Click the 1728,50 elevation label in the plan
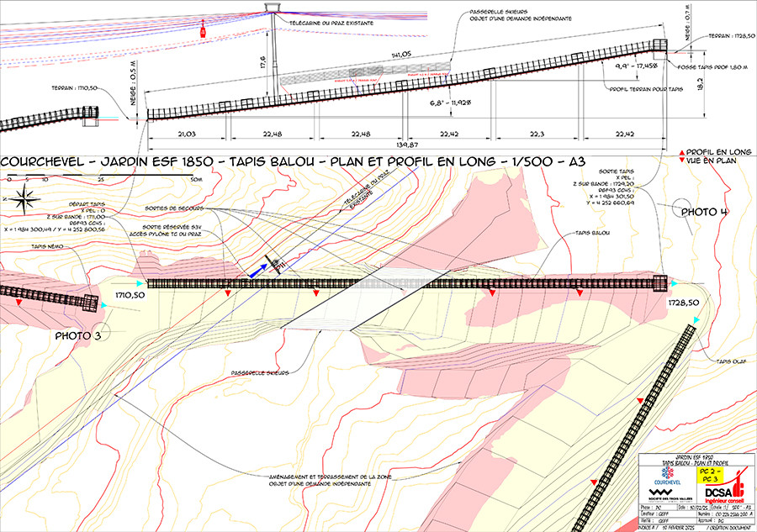 point(684,303)
